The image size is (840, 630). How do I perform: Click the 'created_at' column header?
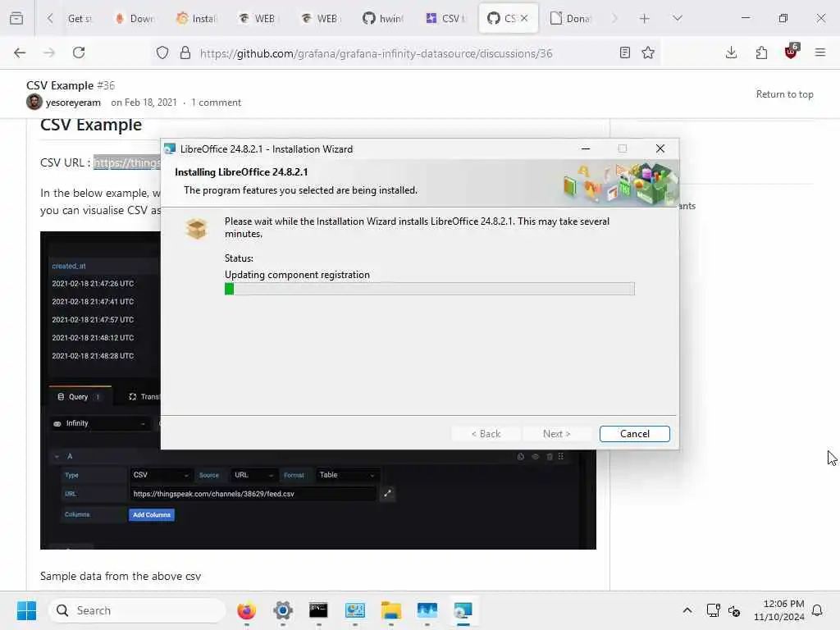point(69,266)
